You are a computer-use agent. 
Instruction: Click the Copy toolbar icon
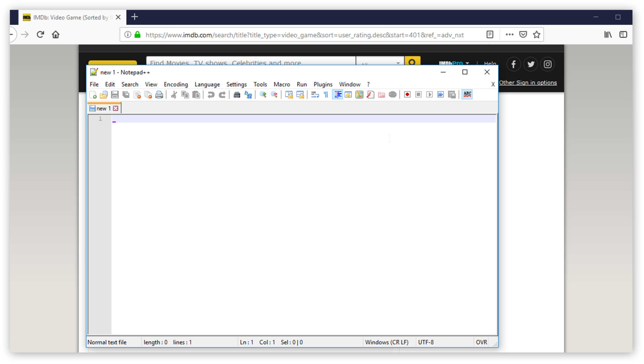pyautogui.click(x=185, y=95)
